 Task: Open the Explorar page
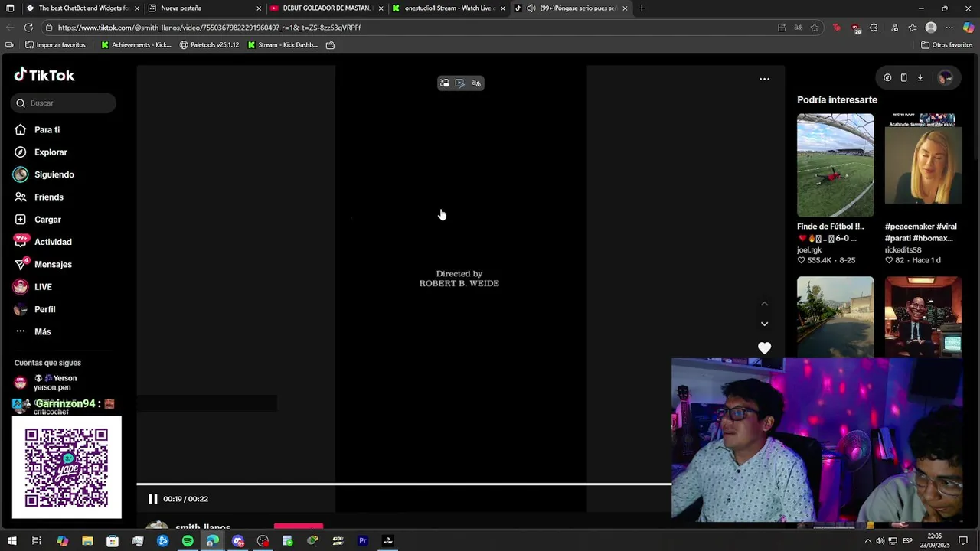[41, 152]
